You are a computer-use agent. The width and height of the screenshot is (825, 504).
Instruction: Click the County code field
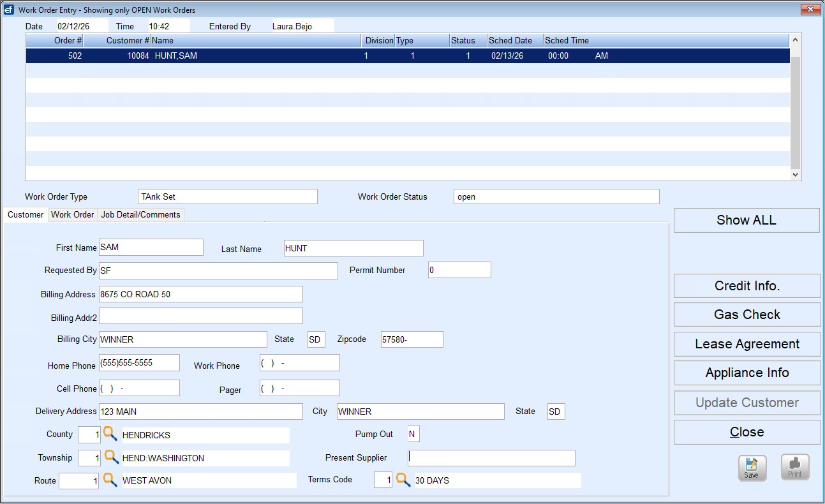[x=89, y=435]
